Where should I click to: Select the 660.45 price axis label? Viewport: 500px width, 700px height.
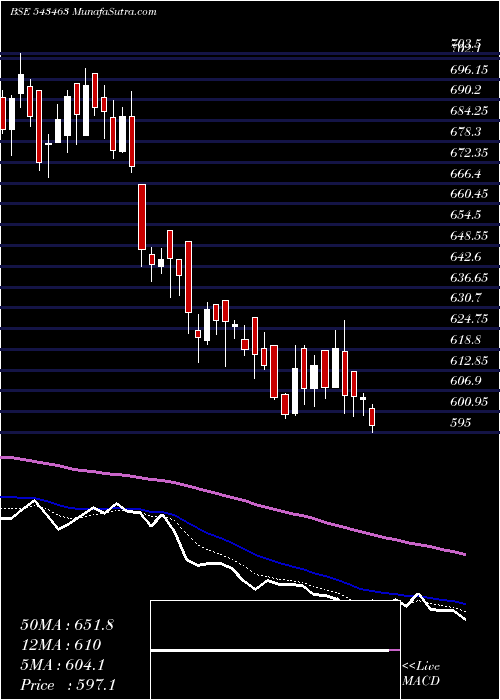(469, 194)
